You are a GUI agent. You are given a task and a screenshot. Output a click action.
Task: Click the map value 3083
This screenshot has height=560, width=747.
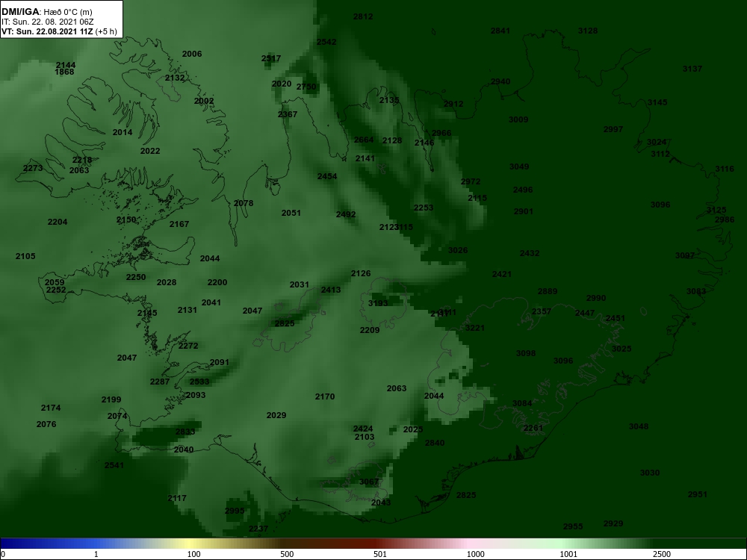pos(696,291)
